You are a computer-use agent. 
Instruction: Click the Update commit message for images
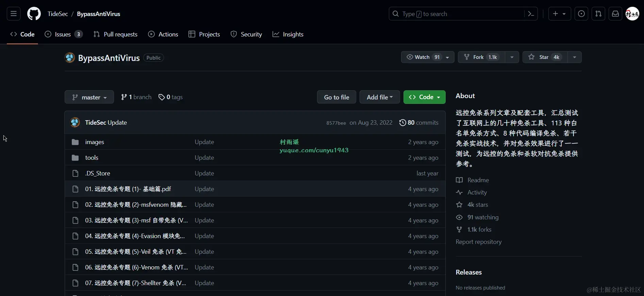point(204,142)
